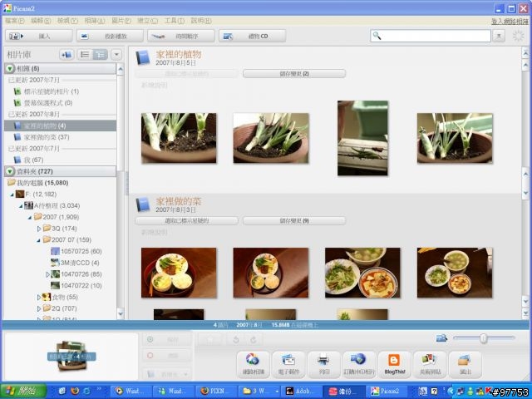Click select starred button under 家裡做的菜
This screenshot has width=532, height=399.
pos(186,221)
